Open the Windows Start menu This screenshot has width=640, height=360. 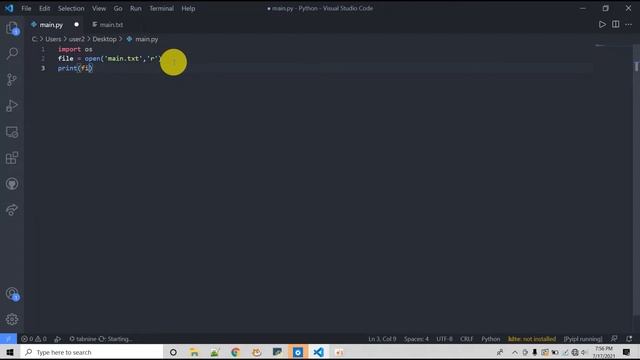coord(10,352)
